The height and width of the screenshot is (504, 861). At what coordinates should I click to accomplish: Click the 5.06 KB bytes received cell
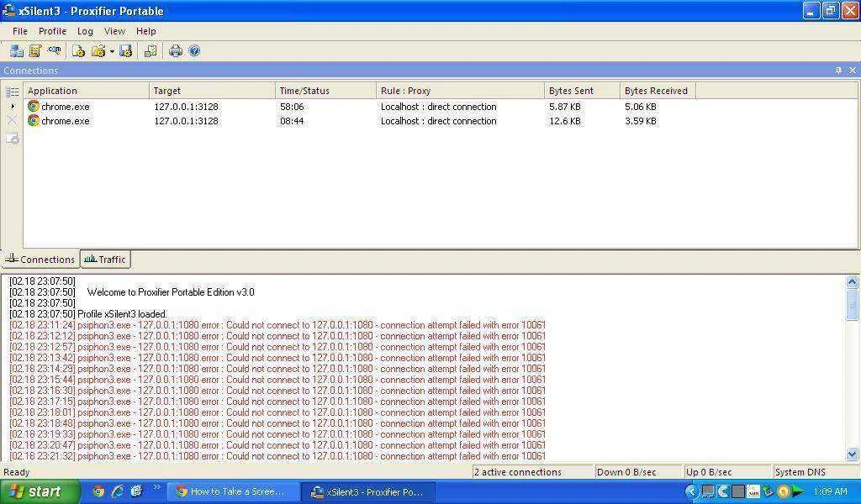pos(640,107)
